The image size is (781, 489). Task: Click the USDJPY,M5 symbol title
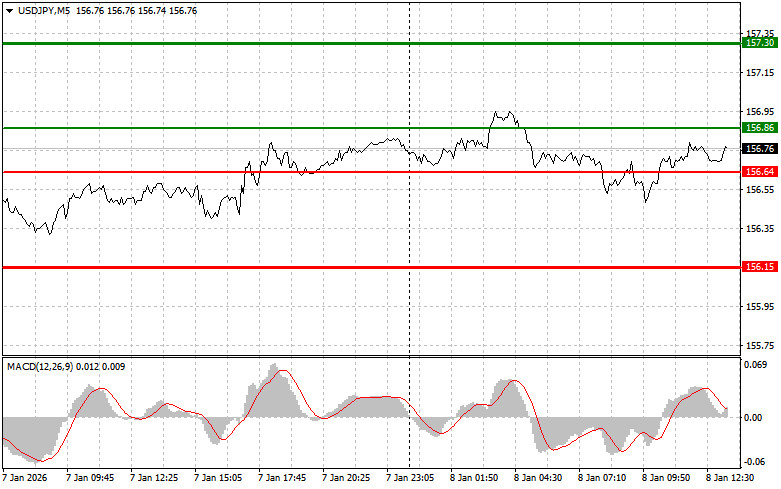(x=44, y=11)
